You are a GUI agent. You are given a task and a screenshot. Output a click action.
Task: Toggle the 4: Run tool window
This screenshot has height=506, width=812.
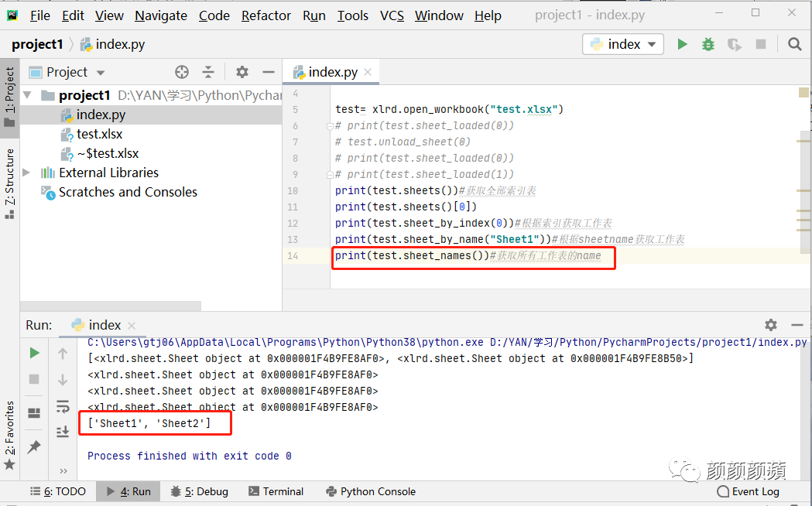pyautogui.click(x=128, y=491)
